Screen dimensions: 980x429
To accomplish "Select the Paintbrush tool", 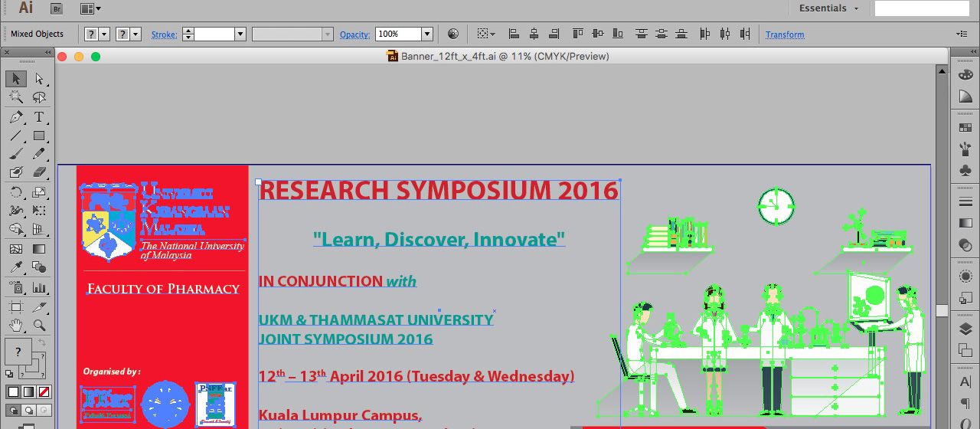I will tap(15, 154).
